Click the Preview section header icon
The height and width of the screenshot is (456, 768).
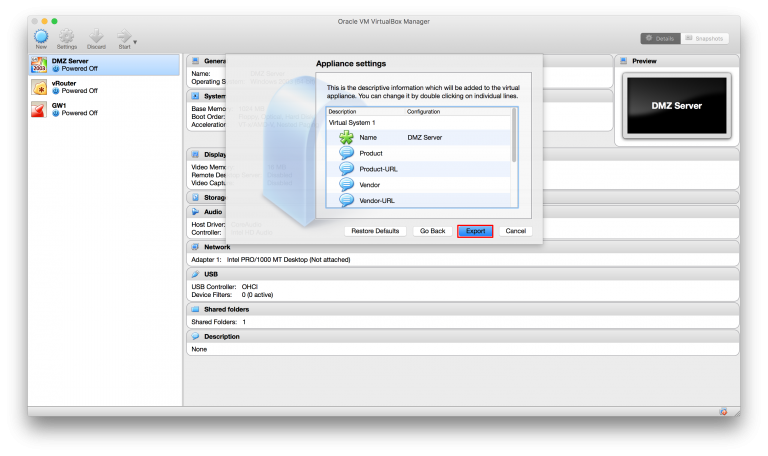(624, 61)
